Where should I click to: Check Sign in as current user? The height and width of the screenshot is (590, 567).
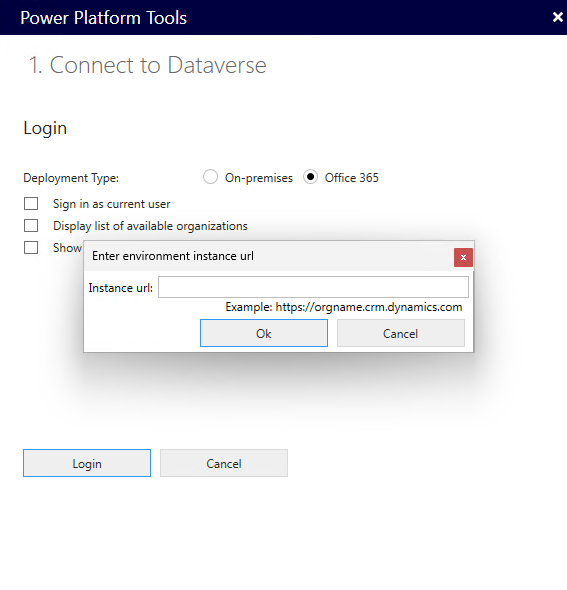coord(31,204)
